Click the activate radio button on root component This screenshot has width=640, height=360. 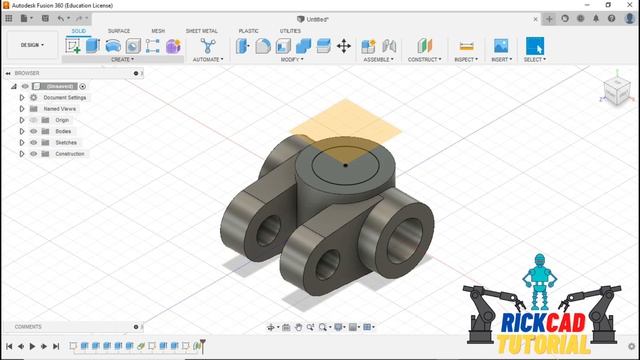83,86
